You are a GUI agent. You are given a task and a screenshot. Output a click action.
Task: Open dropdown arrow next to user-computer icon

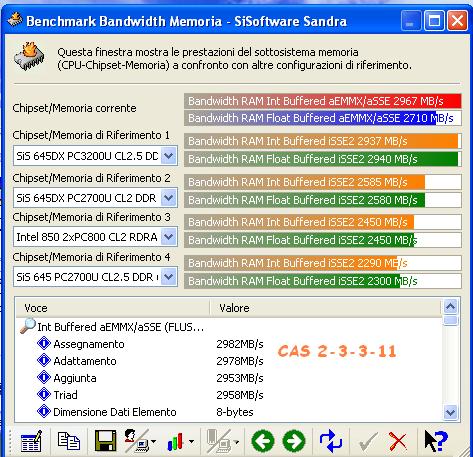pyautogui.click(x=153, y=442)
